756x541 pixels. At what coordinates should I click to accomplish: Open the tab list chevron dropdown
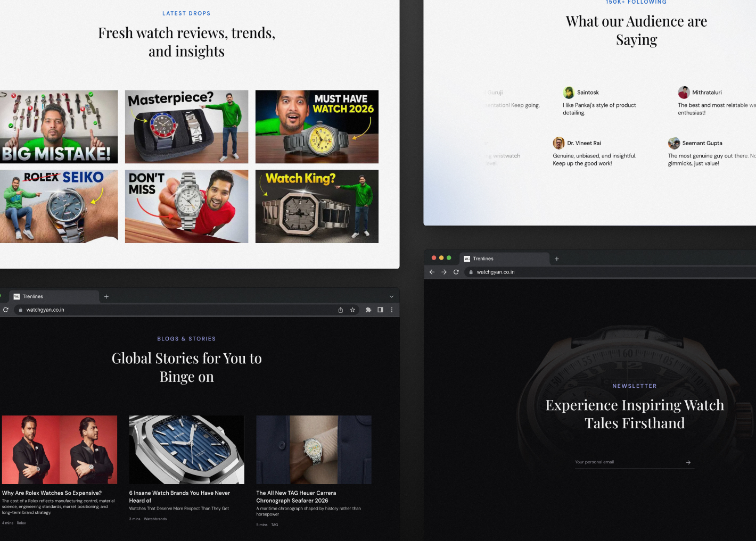click(x=391, y=296)
